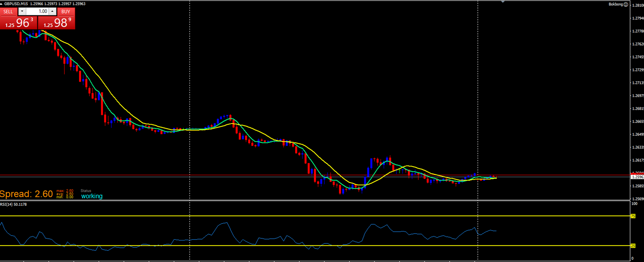The width and height of the screenshot is (644, 262).
Task: Click the cyan 'working' status text
Action: (92, 196)
